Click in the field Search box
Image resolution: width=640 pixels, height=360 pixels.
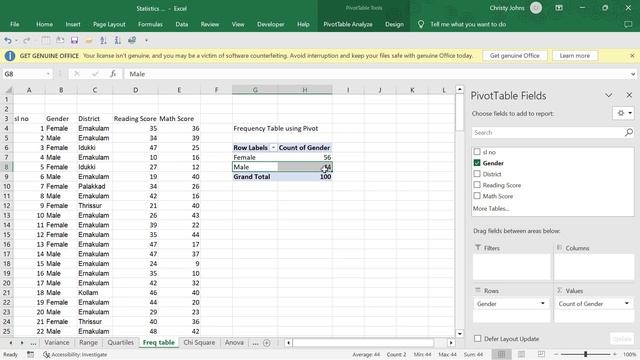(x=547, y=133)
